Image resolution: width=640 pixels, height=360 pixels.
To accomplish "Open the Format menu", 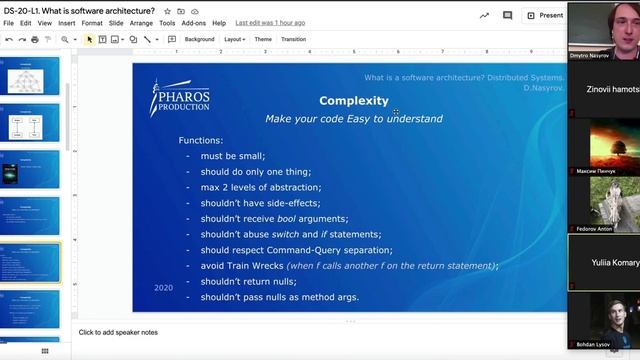I will tap(92, 23).
